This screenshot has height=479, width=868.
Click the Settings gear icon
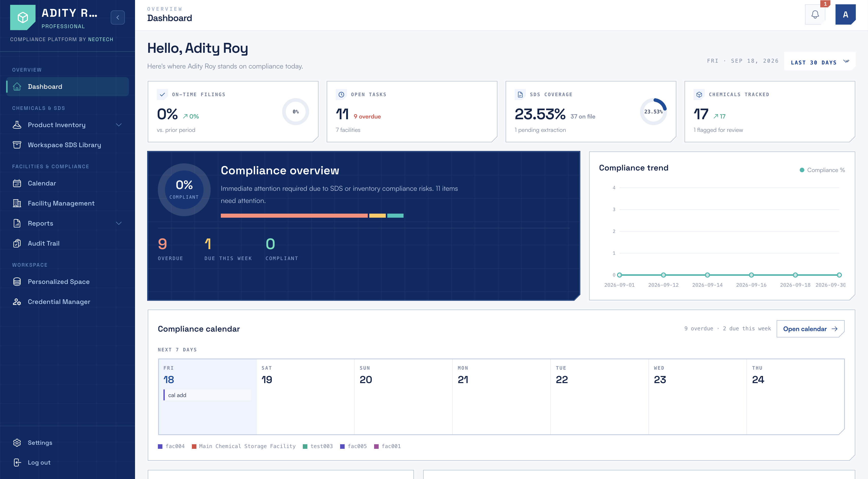(x=17, y=443)
